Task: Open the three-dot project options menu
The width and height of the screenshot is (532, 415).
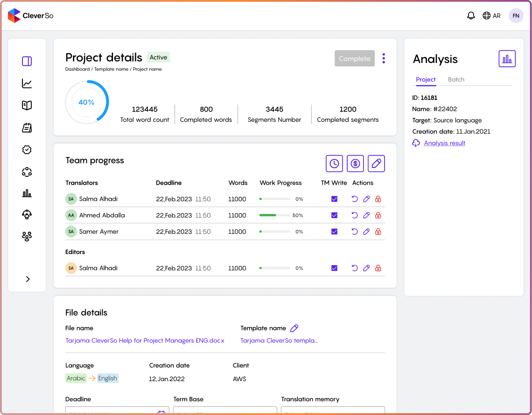Action: point(384,58)
